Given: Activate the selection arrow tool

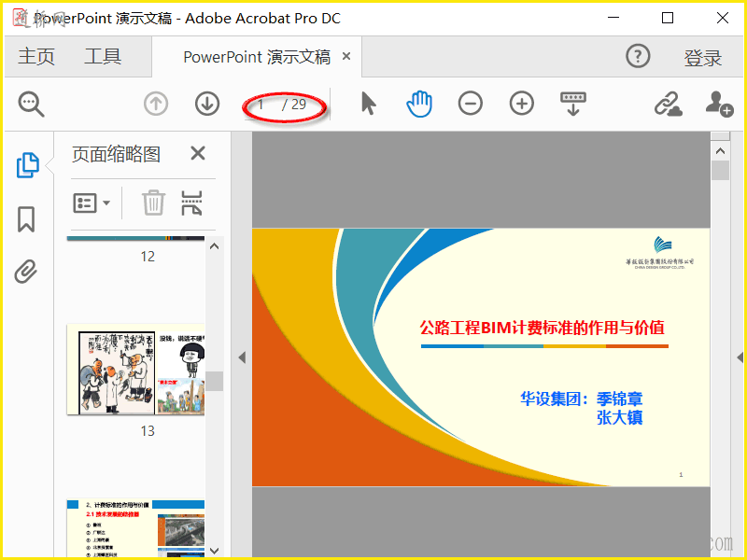Looking at the screenshot, I should 368,104.
